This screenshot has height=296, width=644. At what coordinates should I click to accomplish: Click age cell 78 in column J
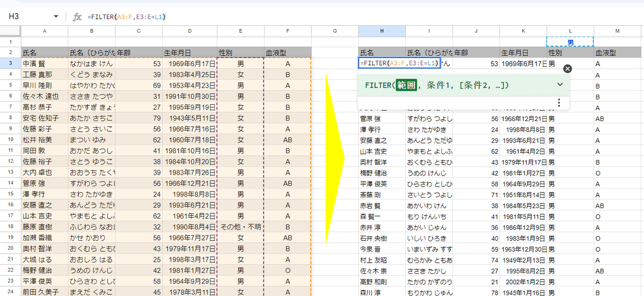coord(477,292)
